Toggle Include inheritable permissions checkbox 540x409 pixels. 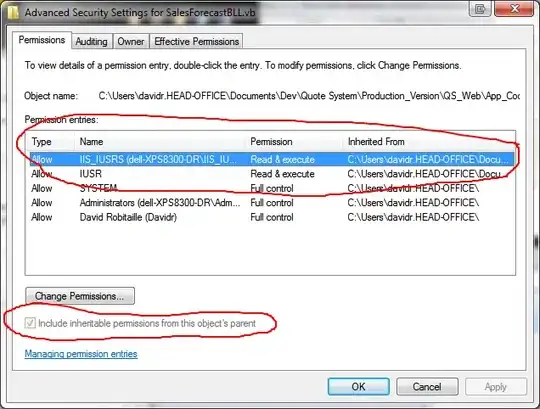click(30, 323)
